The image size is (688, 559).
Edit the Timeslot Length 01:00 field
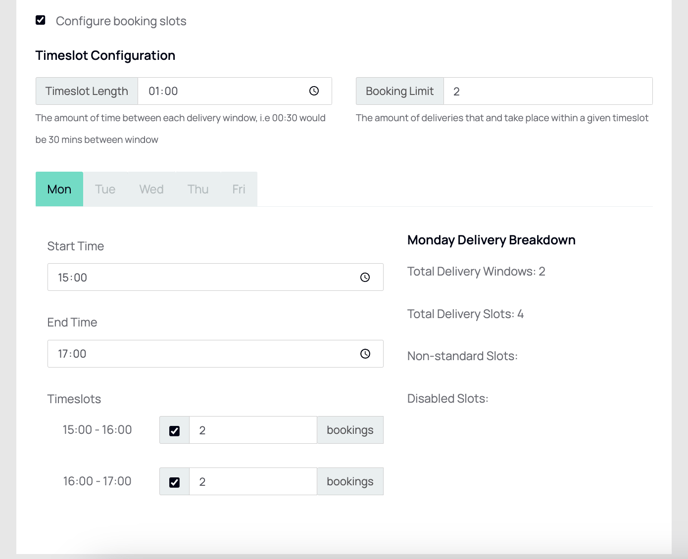coord(235,91)
